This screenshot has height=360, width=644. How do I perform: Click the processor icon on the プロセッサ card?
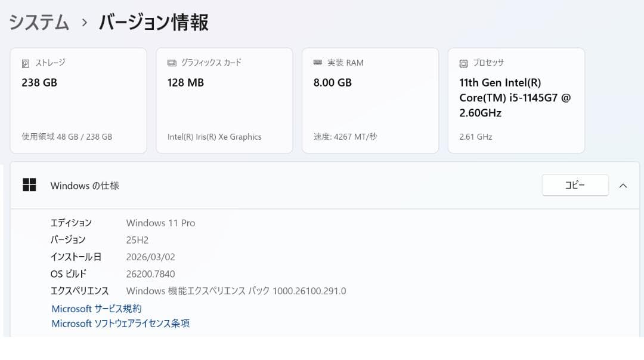pyautogui.click(x=462, y=62)
